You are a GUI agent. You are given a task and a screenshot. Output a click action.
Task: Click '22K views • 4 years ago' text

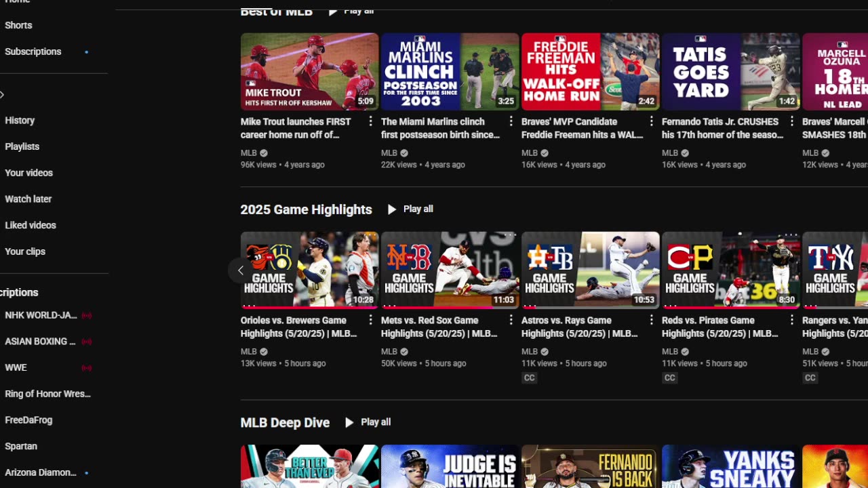(x=423, y=165)
